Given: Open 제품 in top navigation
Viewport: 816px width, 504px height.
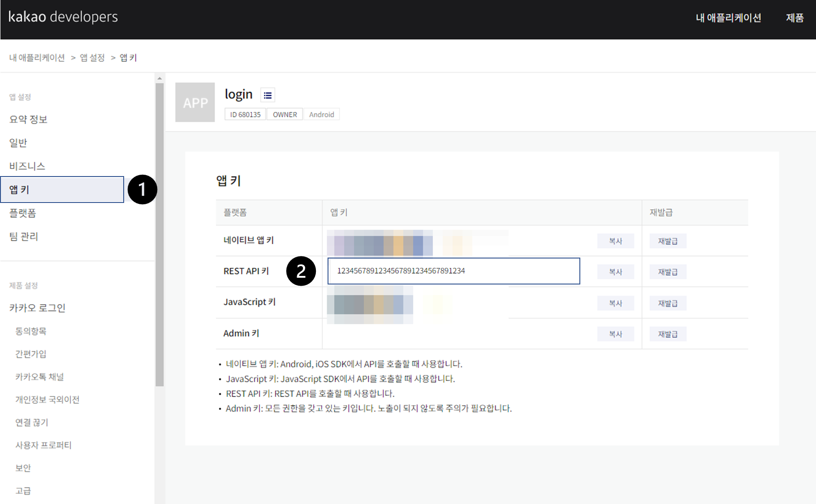Looking at the screenshot, I should pos(794,18).
